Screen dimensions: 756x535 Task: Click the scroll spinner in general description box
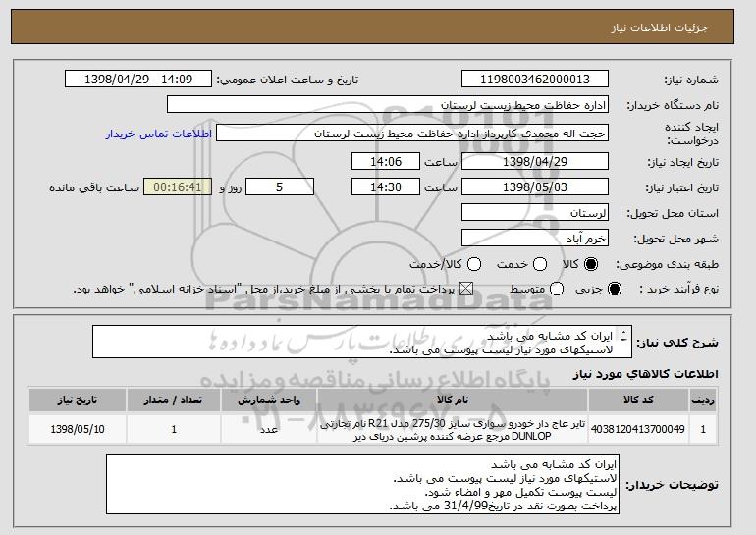[x=623, y=336]
